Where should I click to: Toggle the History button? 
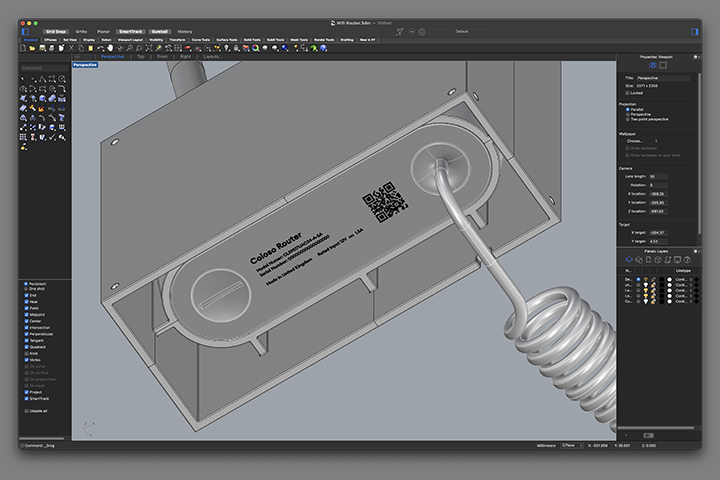coord(185,32)
